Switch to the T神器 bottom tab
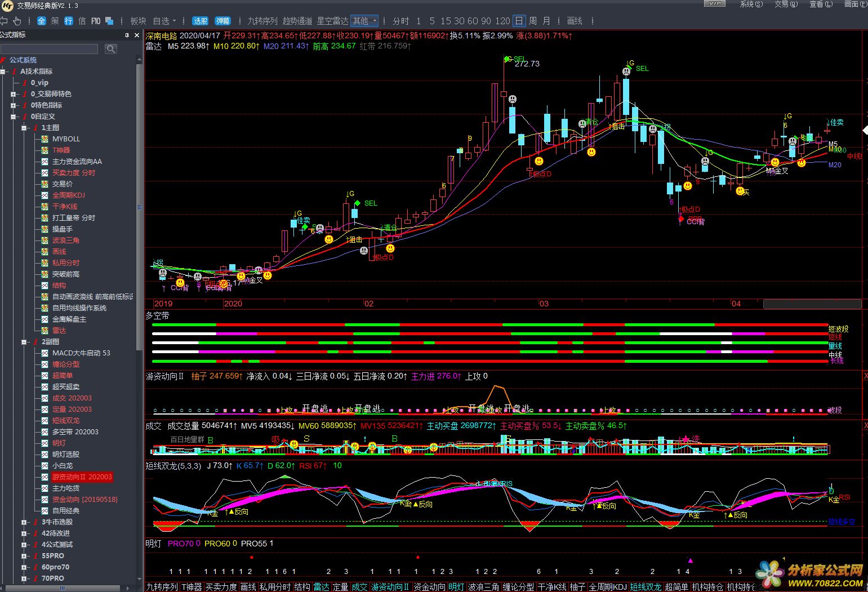The width and height of the screenshot is (868, 592). (192, 587)
